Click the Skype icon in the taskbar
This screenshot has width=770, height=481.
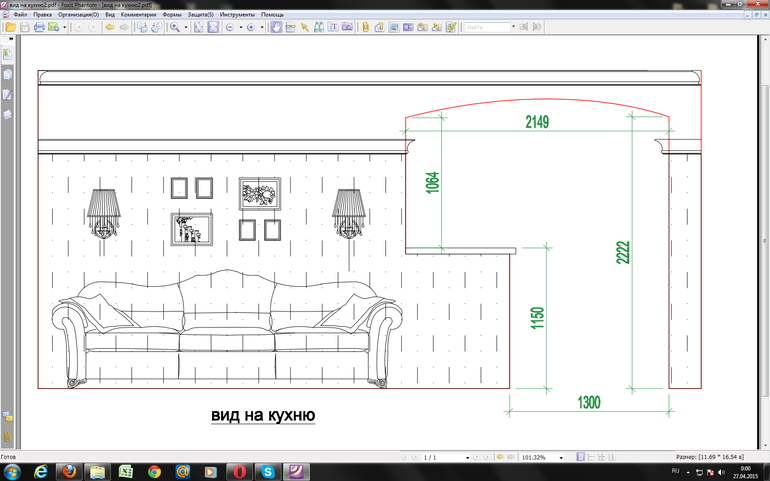click(268, 471)
